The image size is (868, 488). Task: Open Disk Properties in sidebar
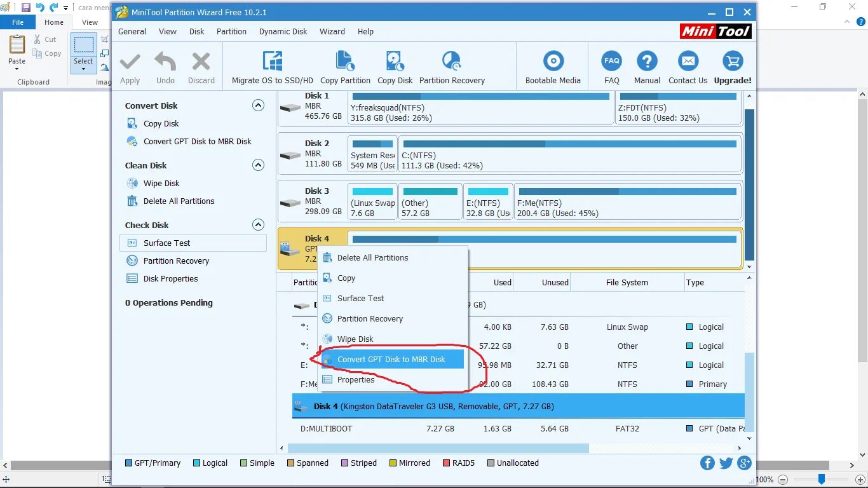point(170,279)
